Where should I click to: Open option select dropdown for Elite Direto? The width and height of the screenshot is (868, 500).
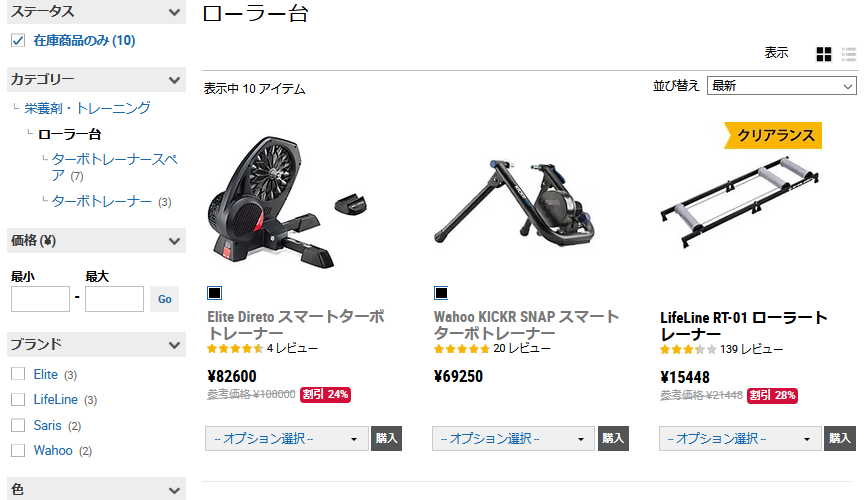(x=287, y=439)
